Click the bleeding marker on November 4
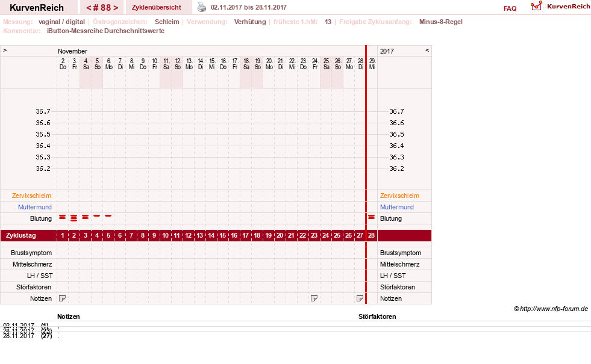Screen dimensions: 591x364 [x=86, y=217]
